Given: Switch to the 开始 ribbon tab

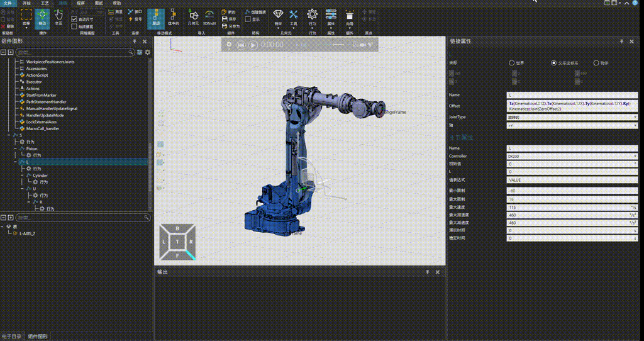Looking at the screenshot, I should coord(26,3).
